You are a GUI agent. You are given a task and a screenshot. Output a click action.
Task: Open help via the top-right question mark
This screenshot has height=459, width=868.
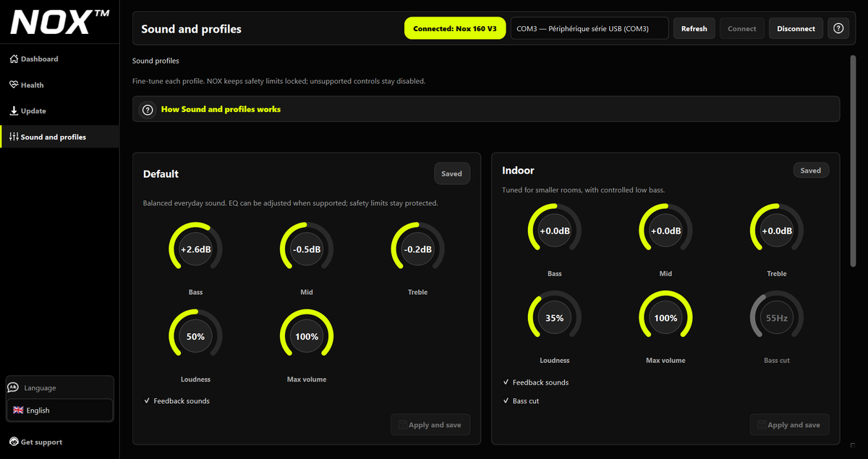click(838, 29)
